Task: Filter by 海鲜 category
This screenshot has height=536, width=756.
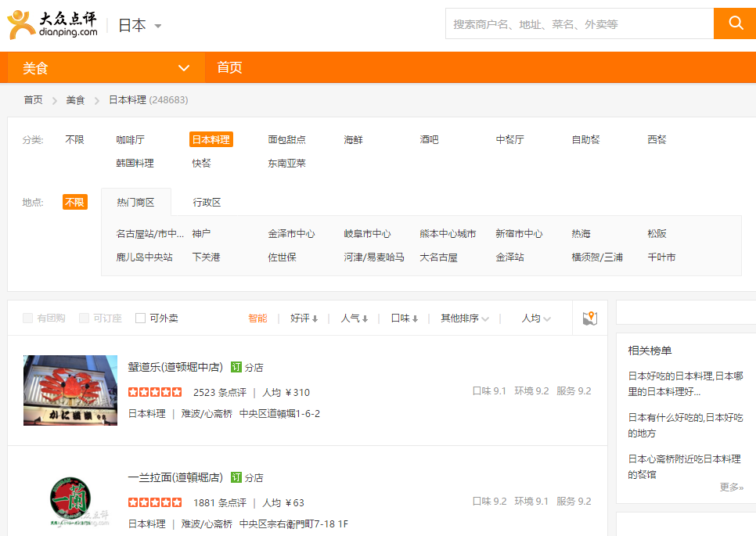Action: click(x=353, y=139)
